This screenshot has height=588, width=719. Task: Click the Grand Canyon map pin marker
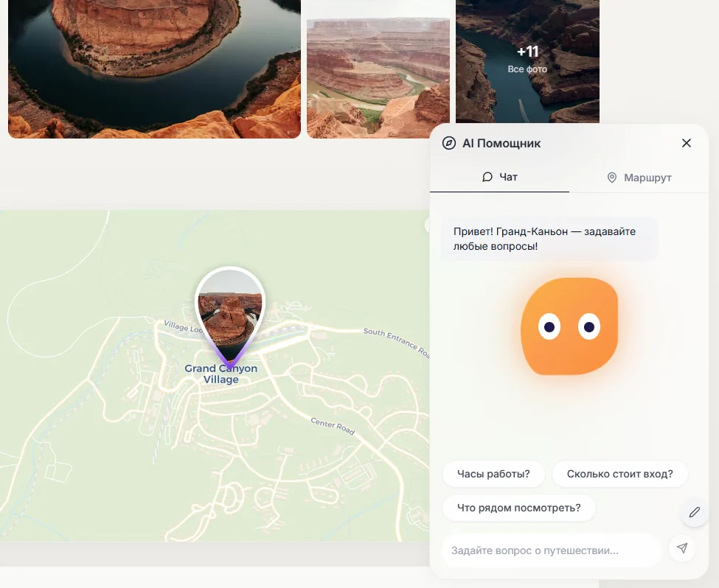(x=230, y=318)
